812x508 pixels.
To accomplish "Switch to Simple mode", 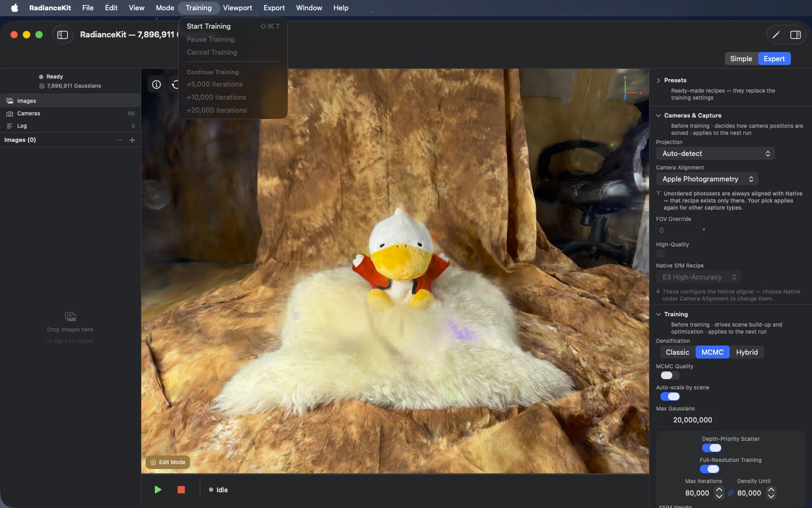I will (x=741, y=58).
